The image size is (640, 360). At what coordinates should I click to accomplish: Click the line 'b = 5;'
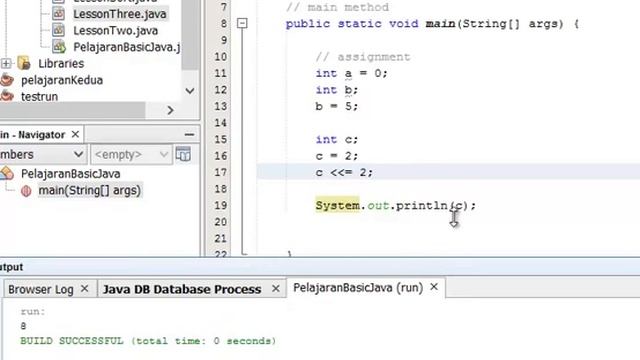click(x=336, y=106)
